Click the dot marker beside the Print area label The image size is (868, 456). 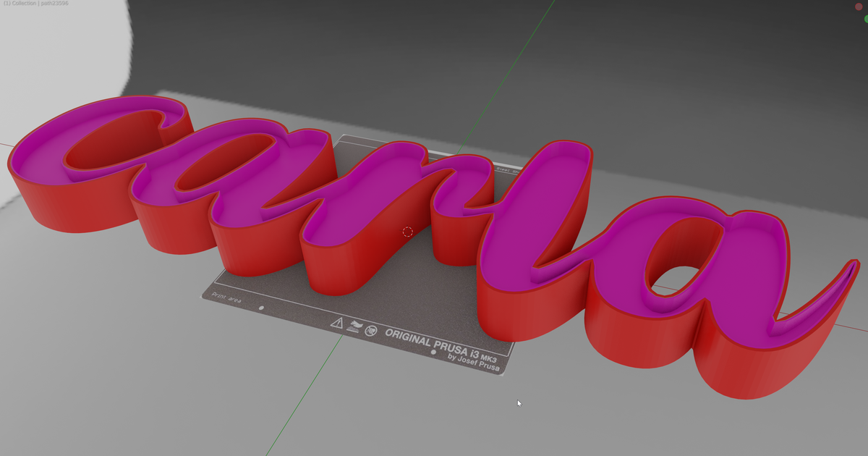coord(261,307)
